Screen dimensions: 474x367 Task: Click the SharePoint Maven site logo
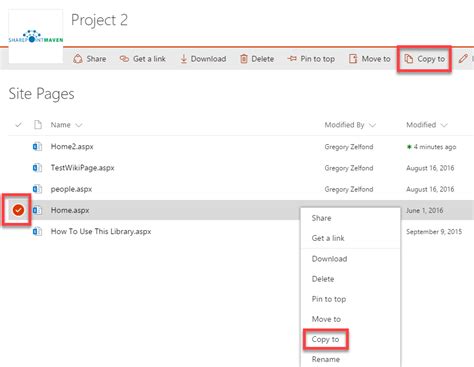[36, 36]
